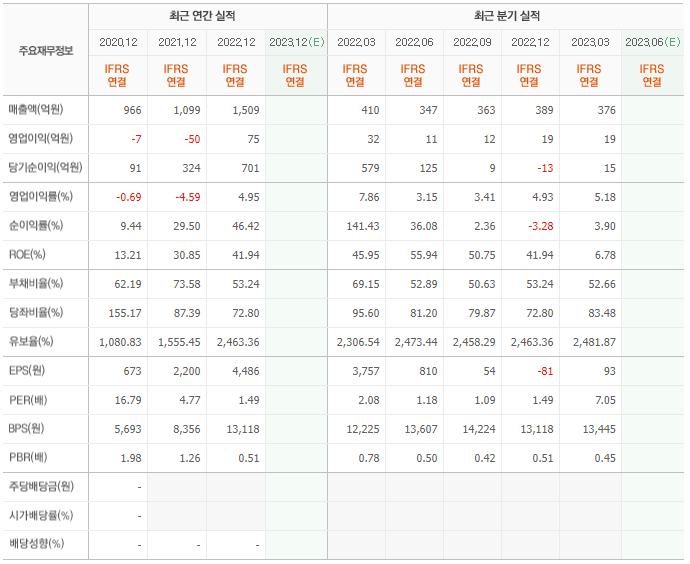Screen dimensions: 690x564
Task: Select the EPS(원) row label
Action: (x=27, y=371)
